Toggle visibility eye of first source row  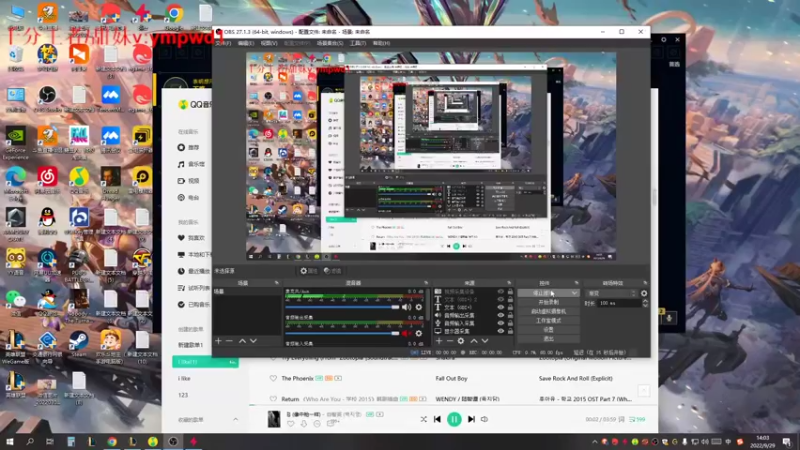(x=501, y=292)
